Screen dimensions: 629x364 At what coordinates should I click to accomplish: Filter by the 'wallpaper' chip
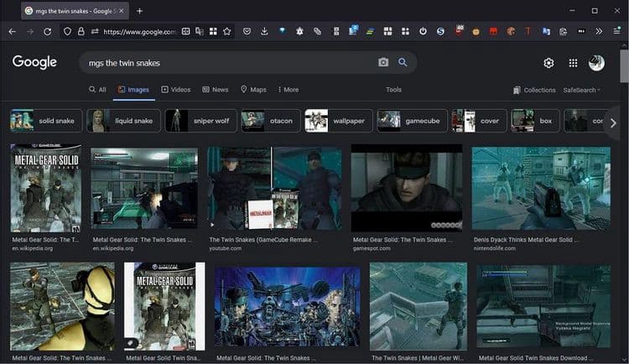point(339,121)
